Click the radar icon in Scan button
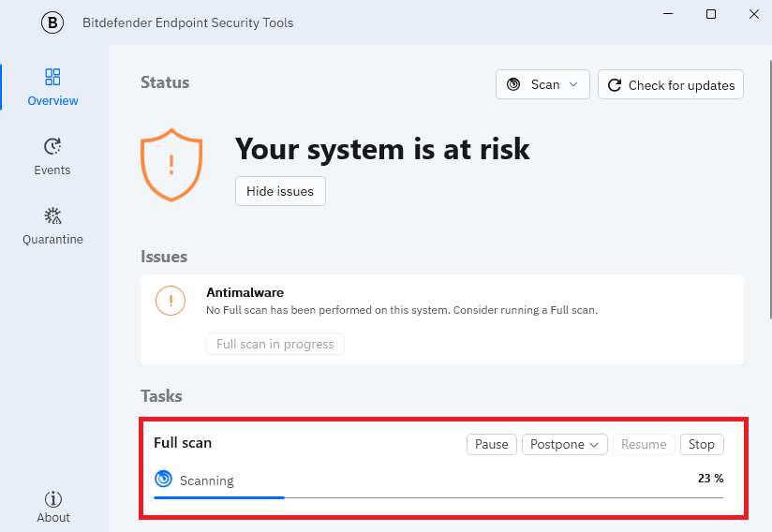772x532 pixels. tap(513, 84)
